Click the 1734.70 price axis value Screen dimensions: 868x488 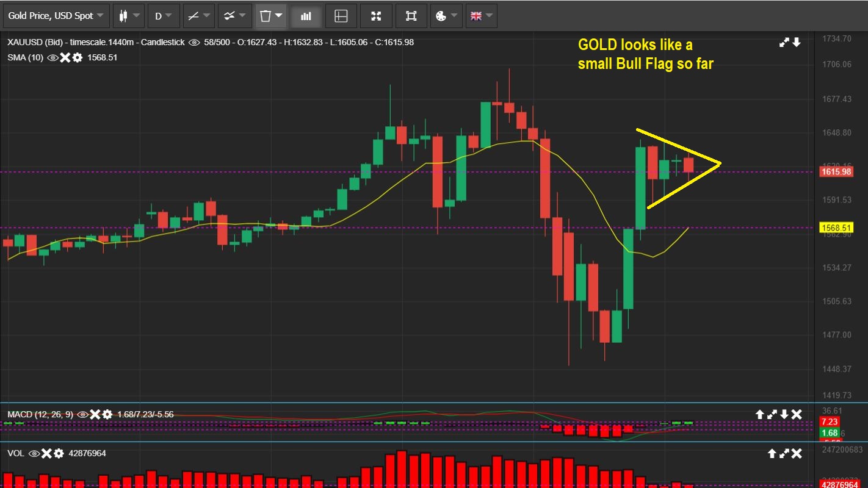point(836,38)
